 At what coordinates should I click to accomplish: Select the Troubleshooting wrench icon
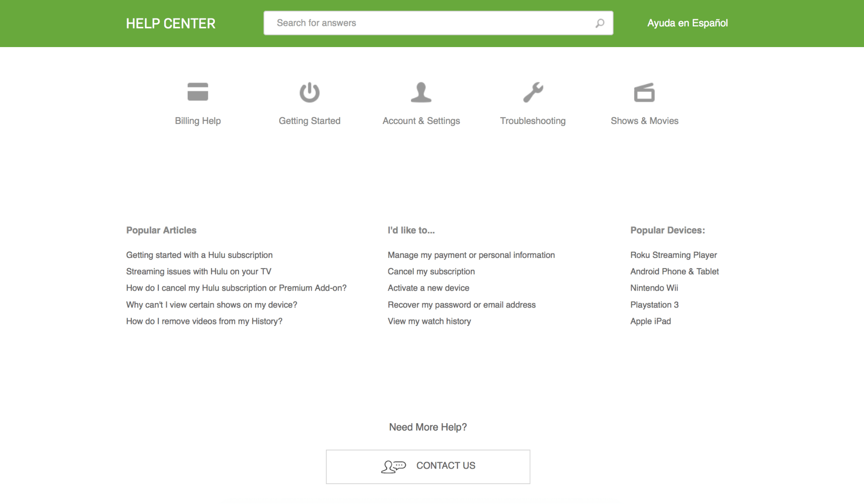pyautogui.click(x=532, y=92)
